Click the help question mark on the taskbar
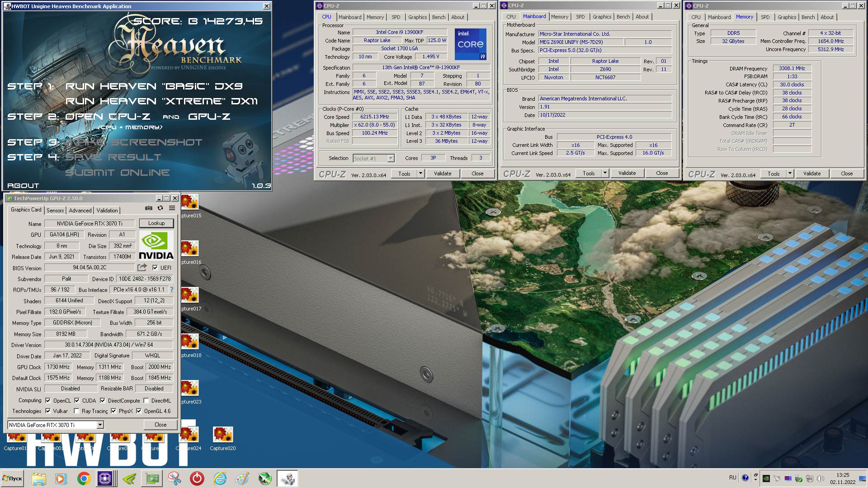The width and height of the screenshot is (868, 488). click(x=745, y=478)
